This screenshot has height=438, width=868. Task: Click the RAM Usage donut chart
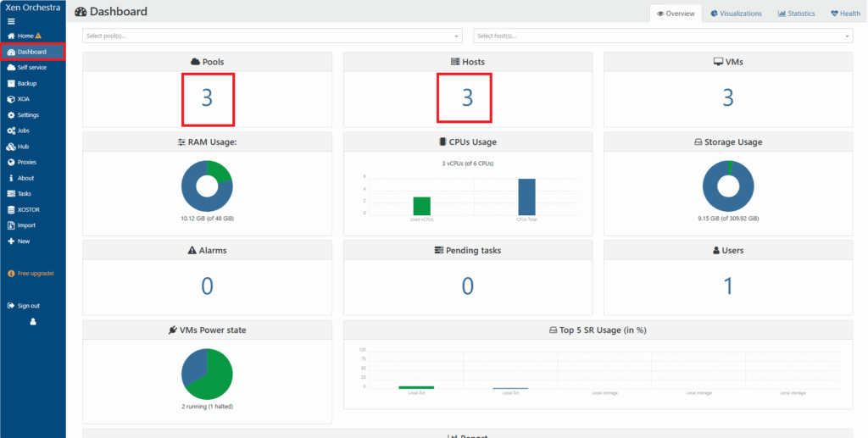coord(207,186)
